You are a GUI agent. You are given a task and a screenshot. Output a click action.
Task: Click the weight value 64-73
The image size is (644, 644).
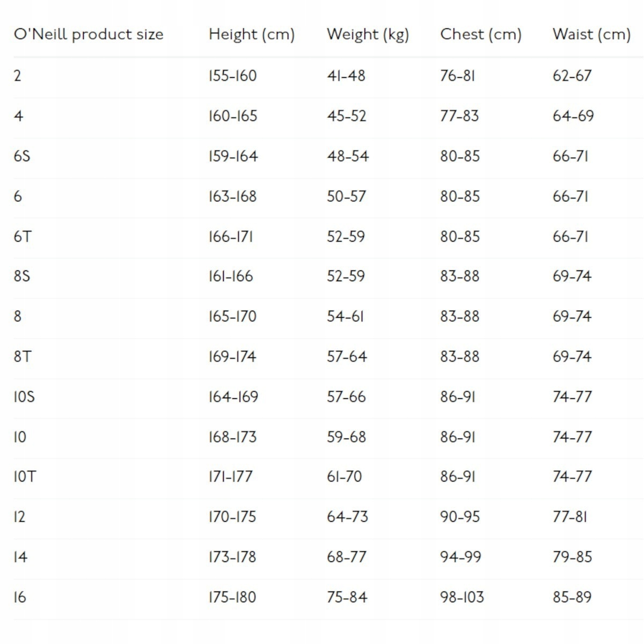pos(347,517)
